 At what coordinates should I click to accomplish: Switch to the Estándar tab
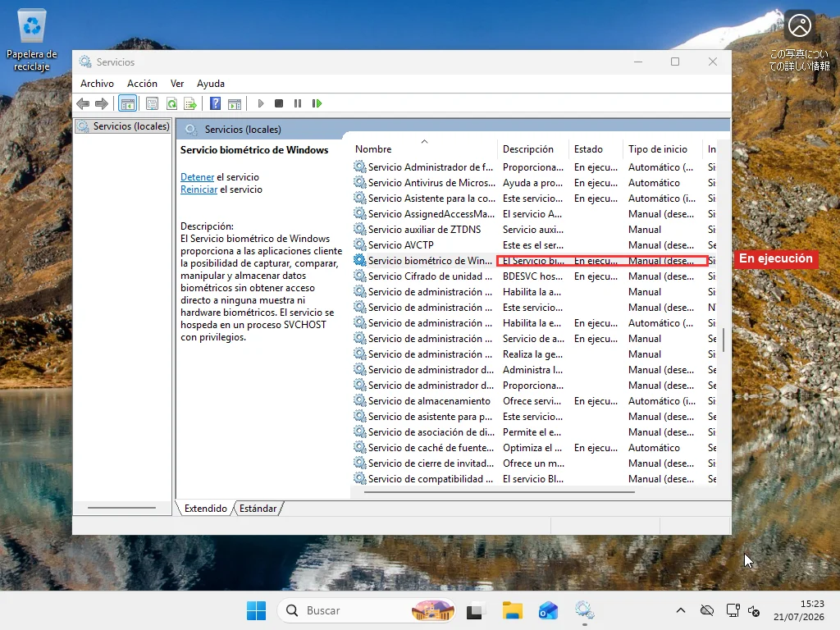tap(258, 509)
